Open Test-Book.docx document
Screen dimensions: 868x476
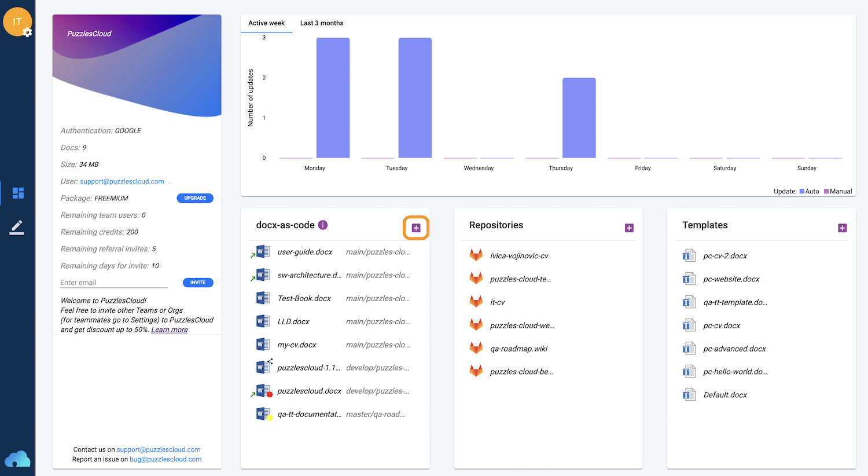coord(304,298)
